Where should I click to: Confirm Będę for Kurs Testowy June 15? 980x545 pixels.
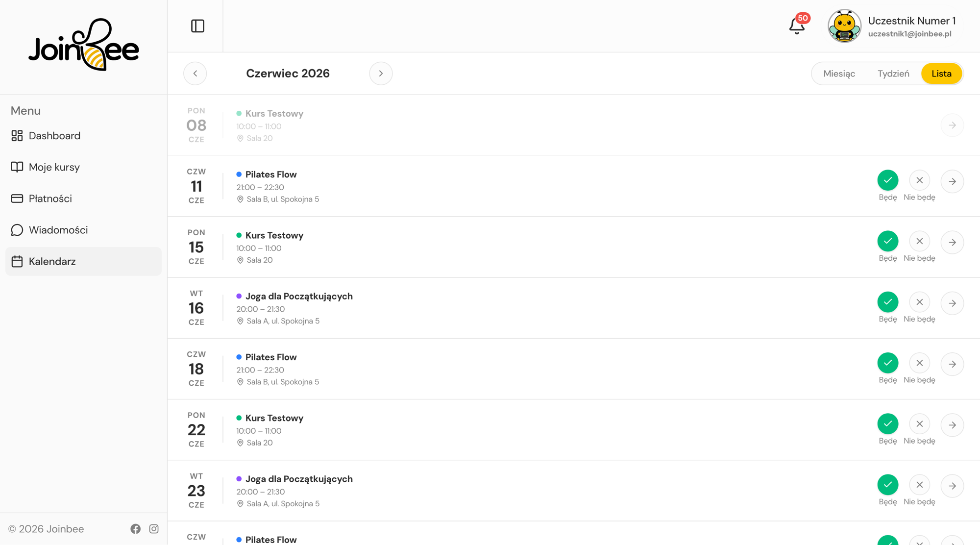pos(887,241)
